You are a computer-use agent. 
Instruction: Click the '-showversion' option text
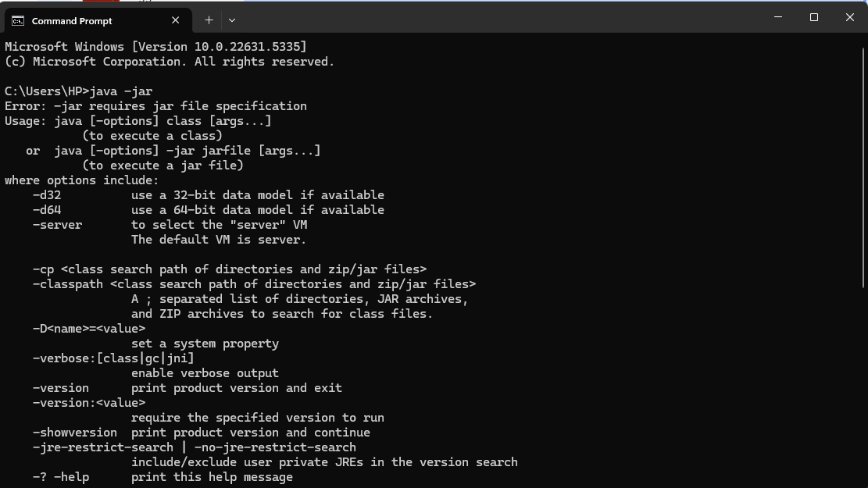[x=75, y=433]
